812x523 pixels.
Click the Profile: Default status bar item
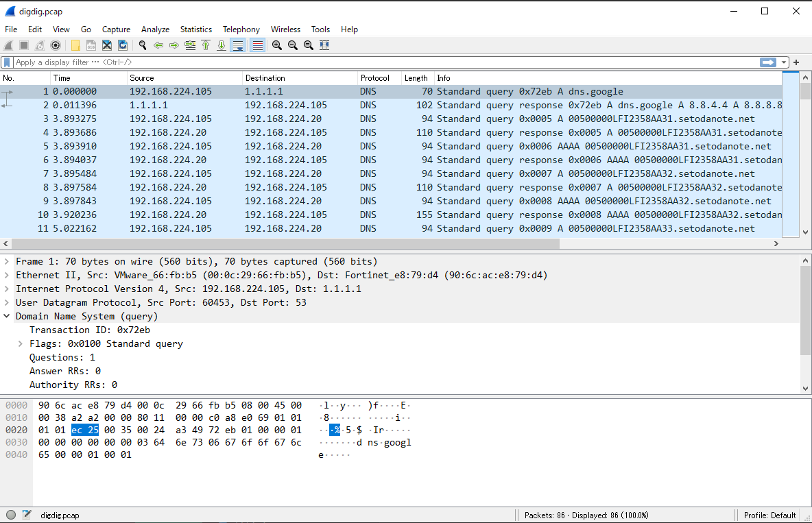click(x=769, y=515)
